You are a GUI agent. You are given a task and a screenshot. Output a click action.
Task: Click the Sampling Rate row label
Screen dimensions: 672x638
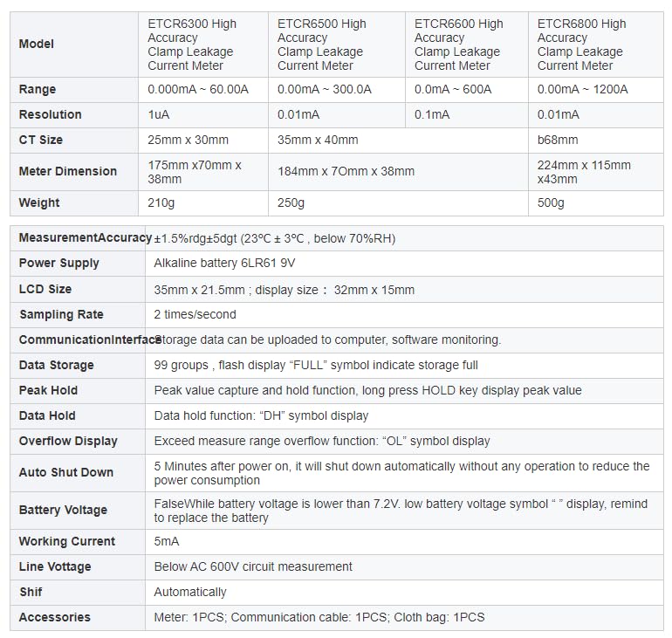pos(61,314)
